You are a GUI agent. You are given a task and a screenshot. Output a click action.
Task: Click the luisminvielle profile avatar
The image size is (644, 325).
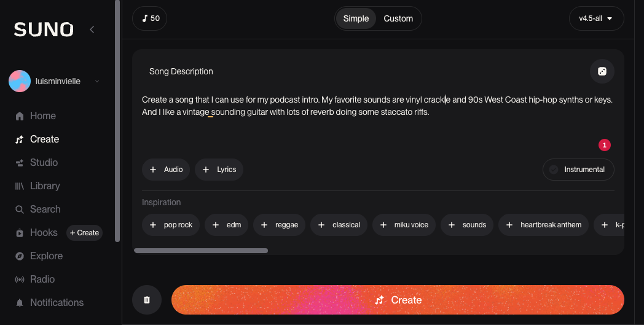coord(20,81)
